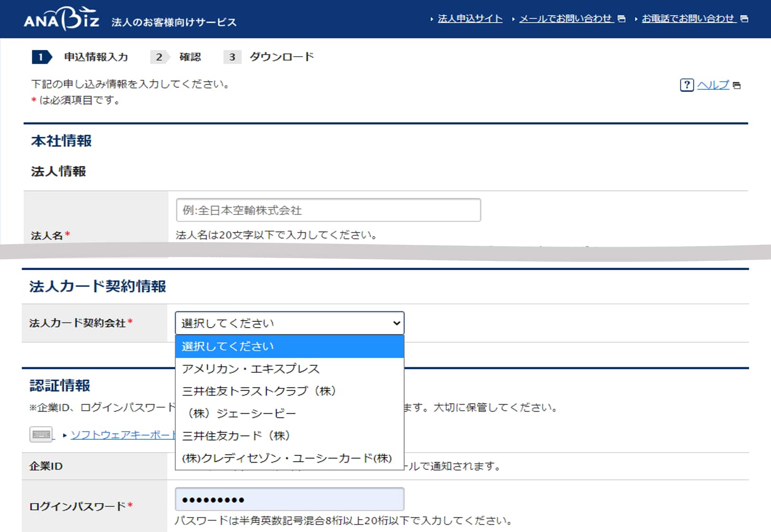Viewport: 771px width, 532px height.
Task: Select アメリカン・エキスプレス from the list
Action: [251, 369]
